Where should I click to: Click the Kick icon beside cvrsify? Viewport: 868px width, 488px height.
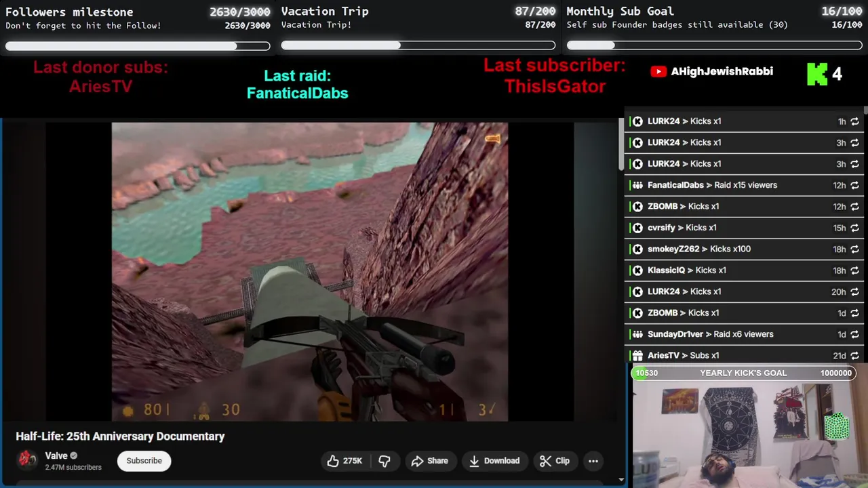tap(637, 228)
